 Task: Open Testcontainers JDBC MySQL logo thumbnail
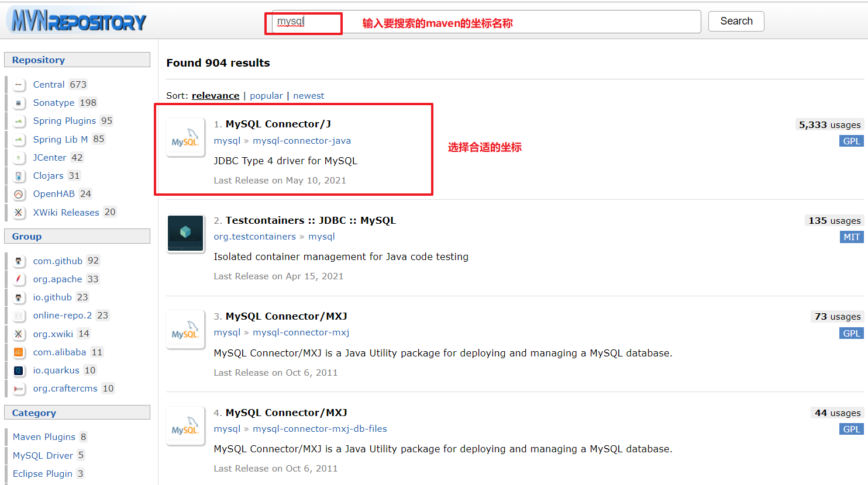click(185, 233)
